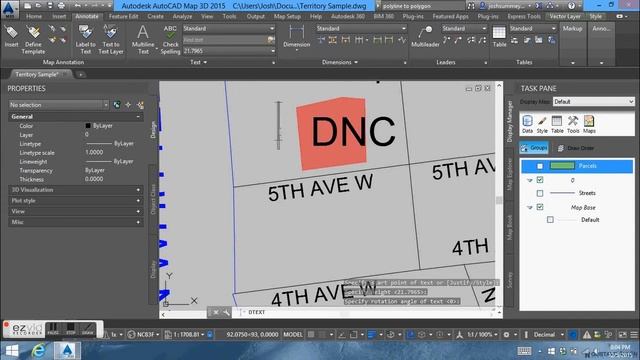Open the Style icon in Task Pane
The width and height of the screenshot is (640, 360).
[x=542, y=124]
